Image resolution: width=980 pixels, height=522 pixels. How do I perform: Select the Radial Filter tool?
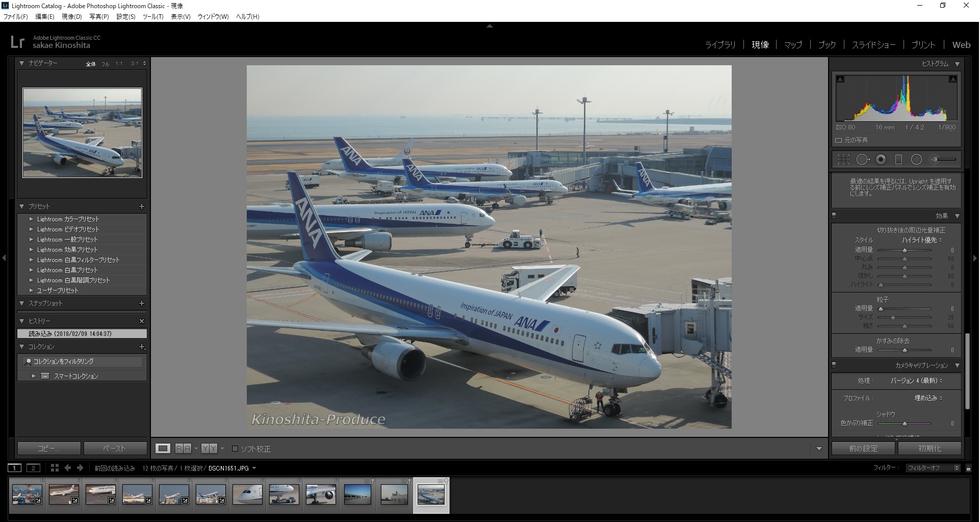tap(916, 160)
